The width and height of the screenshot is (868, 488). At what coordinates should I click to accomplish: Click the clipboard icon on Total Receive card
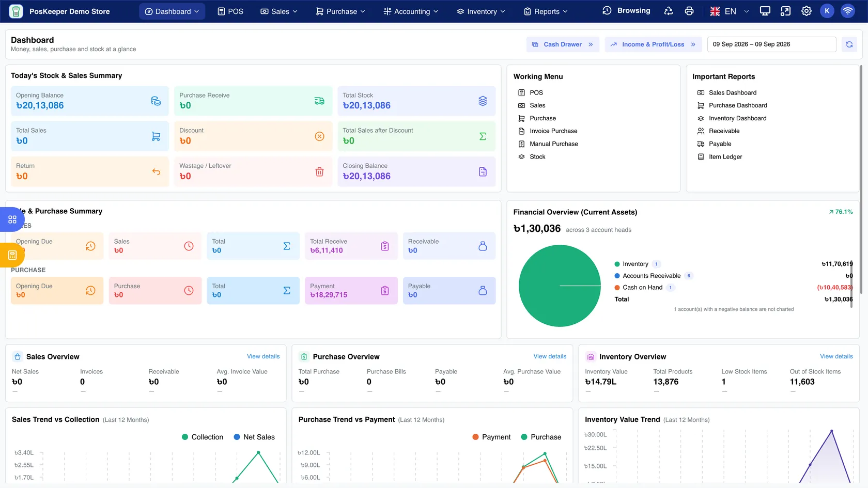(x=385, y=246)
